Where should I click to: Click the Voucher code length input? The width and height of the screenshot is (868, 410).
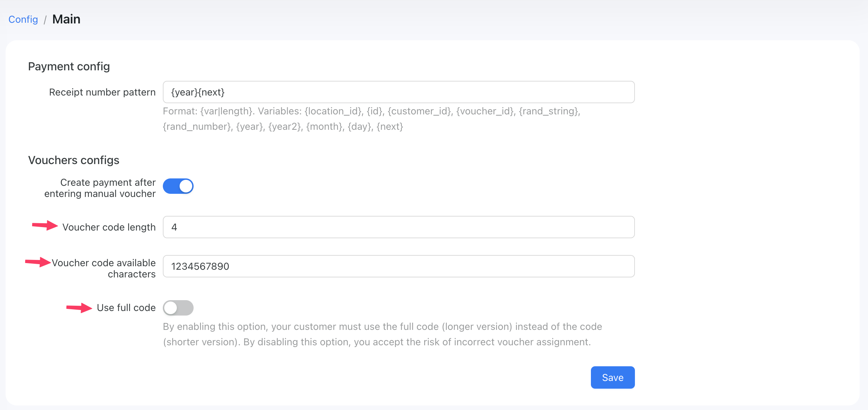coord(399,227)
